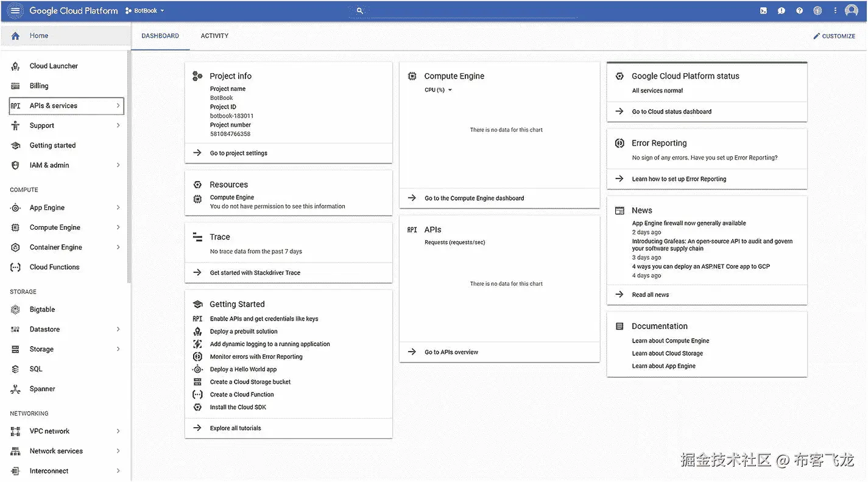Activate Cloud Shell from top bar

(763, 11)
